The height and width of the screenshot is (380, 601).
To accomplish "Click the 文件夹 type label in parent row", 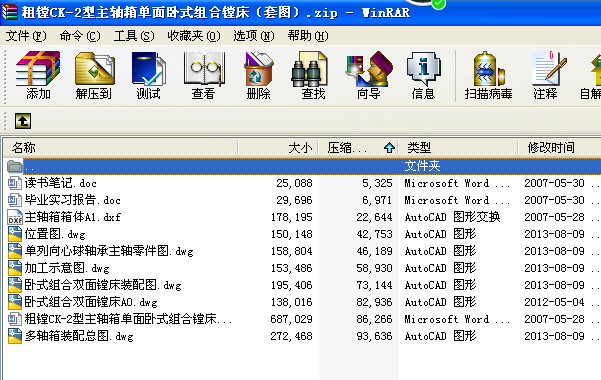I will 422,166.
